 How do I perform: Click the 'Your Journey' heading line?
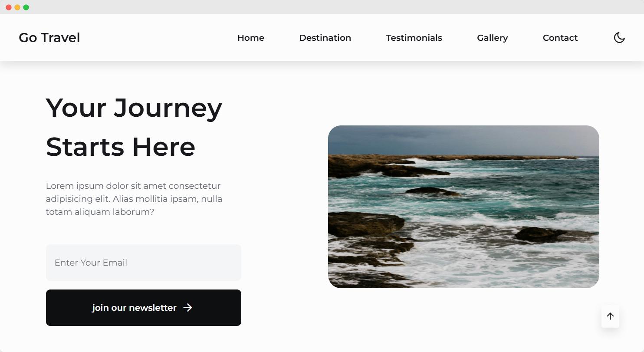coord(134,109)
